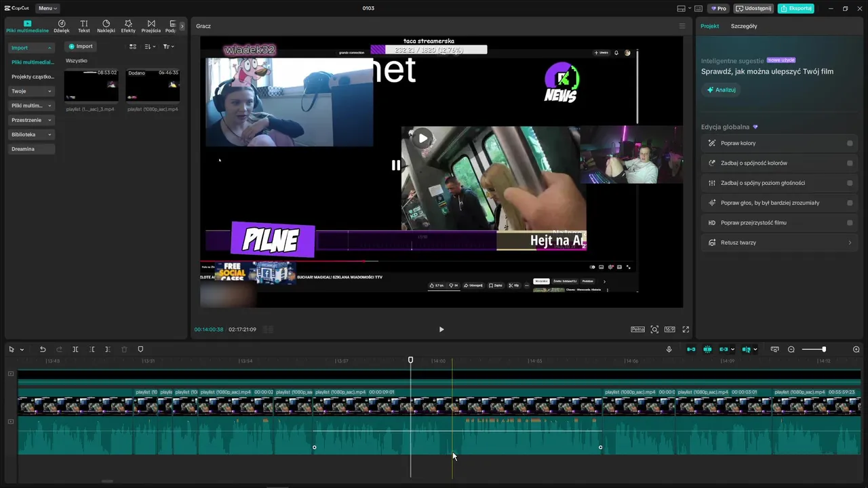Open the media sort options dropdown
Viewport: 868px width, 488px height.
pos(150,46)
